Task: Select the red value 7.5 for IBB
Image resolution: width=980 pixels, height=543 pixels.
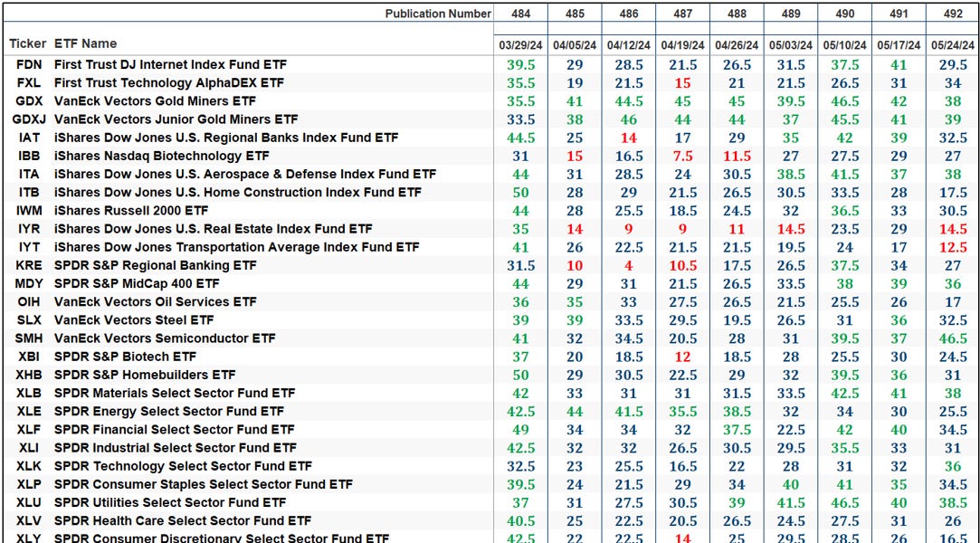Action: point(681,156)
